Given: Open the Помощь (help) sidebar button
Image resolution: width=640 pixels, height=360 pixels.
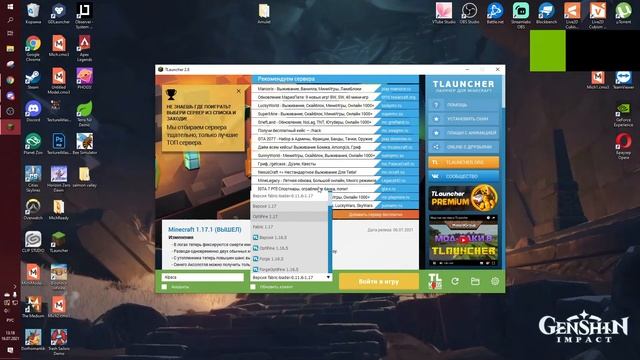Looking at the screenshot, I should tap(463, 105).
